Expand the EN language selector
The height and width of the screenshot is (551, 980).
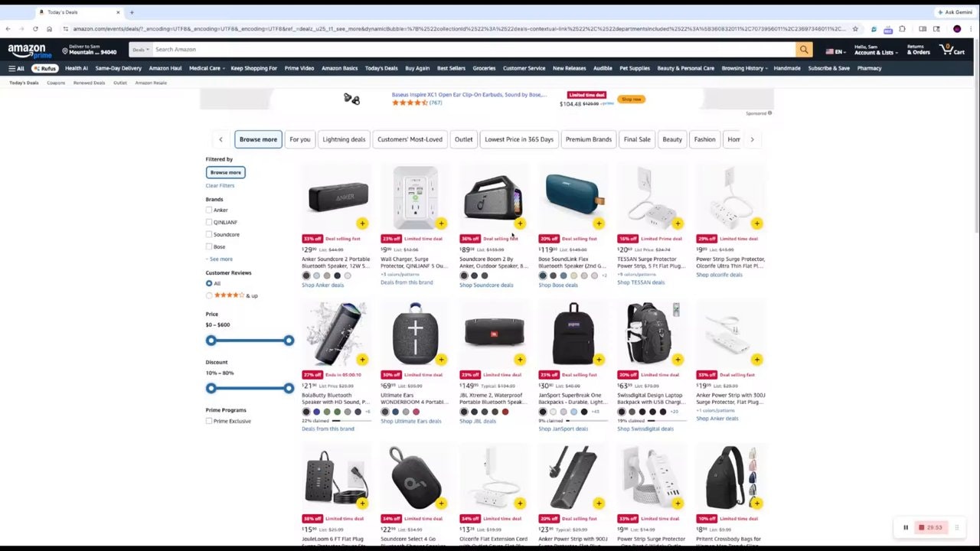tap(836, 51)
